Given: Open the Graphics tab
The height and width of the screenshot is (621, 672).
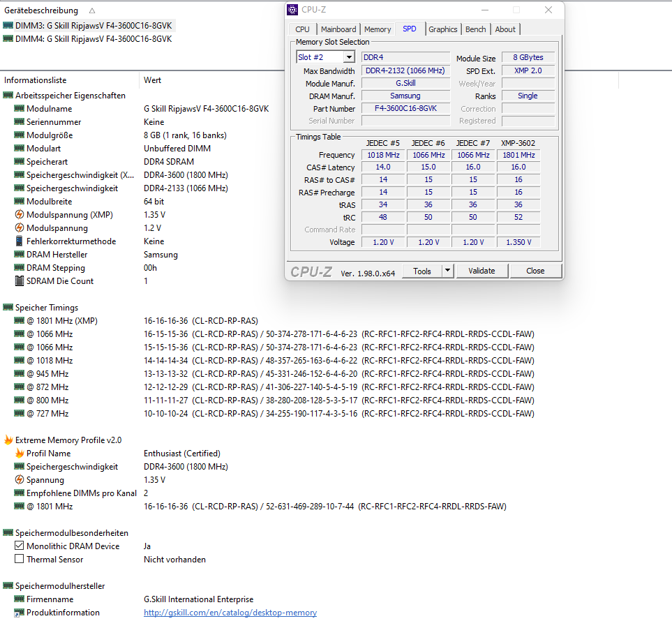Looking at the screenshot, I should pyautogui.click(x=442, y=29).
